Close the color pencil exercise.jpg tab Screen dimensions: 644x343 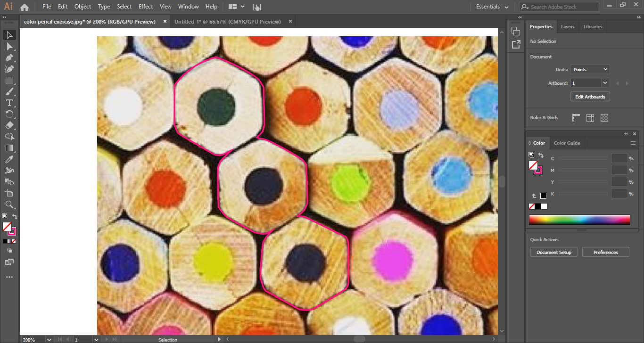(165, 22)
